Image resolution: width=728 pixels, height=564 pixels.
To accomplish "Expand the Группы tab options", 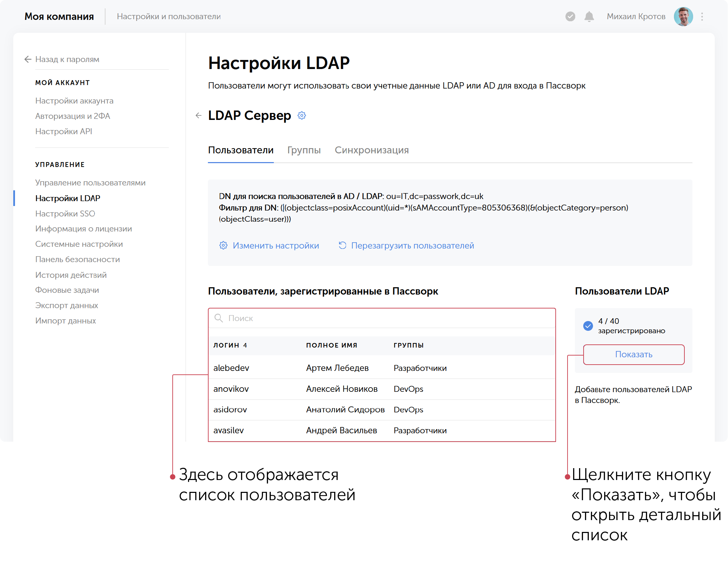I will click(304, 150).
